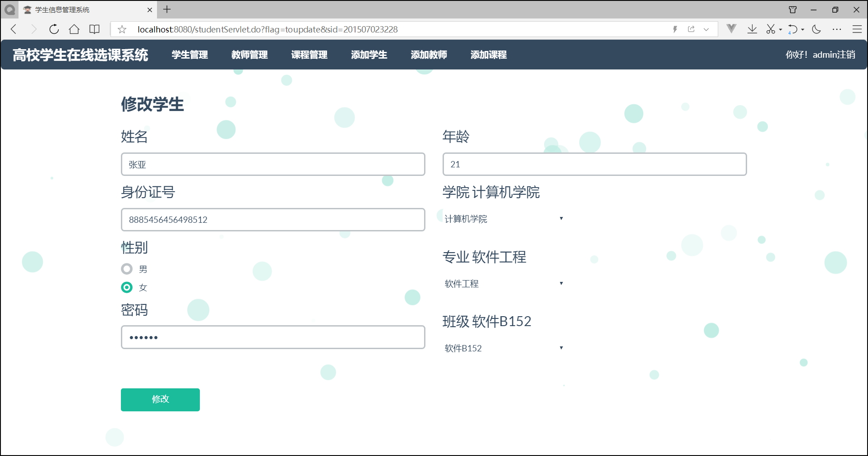The width and height of the screenshot is (868, 456).
Task: Click the lightning speed-mode icon in address bar
Action: point(675,29)
